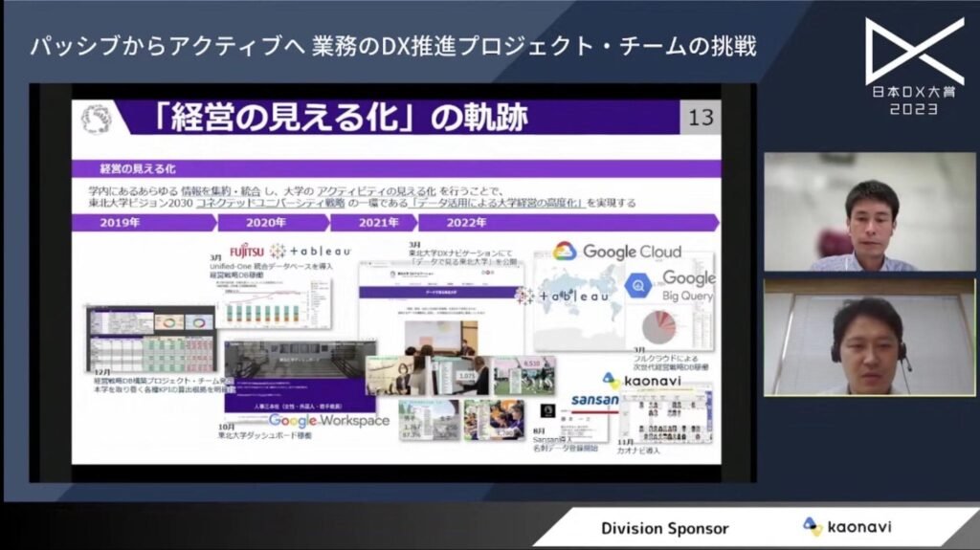980x550 pixels.
Task: Click the slide title 「経営の見える化」の軌跡
Action: (340, 118)
